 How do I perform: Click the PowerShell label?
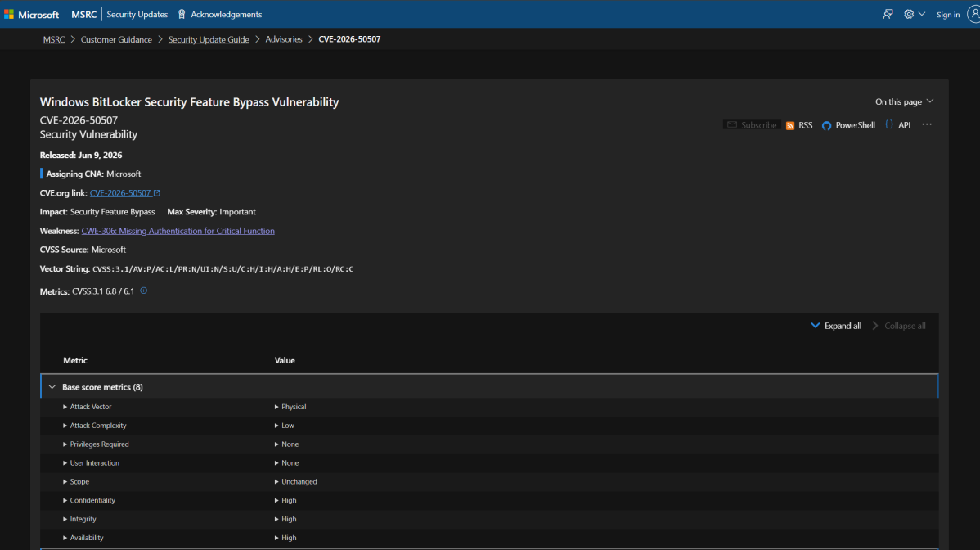click(x=855, y=125)
